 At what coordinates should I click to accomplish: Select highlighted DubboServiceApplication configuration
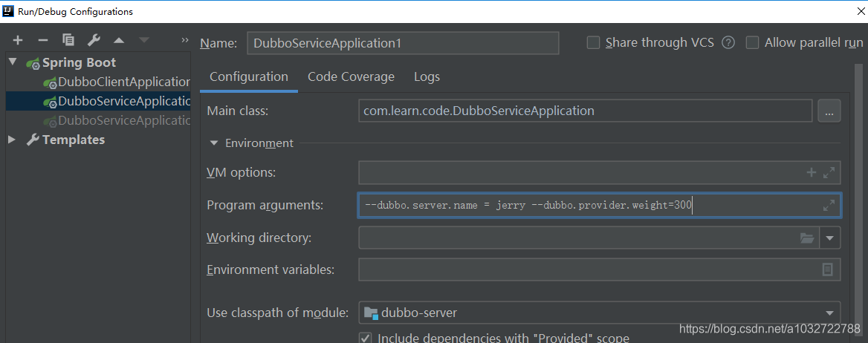[x=98, y=101]
